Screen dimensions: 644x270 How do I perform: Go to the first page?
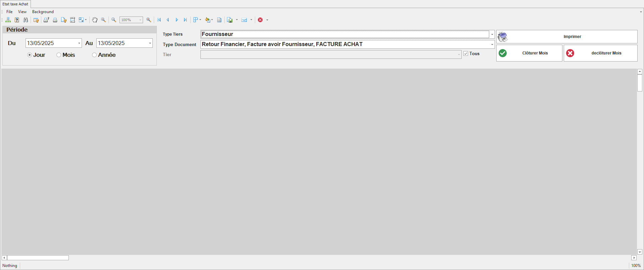[159, 20]
